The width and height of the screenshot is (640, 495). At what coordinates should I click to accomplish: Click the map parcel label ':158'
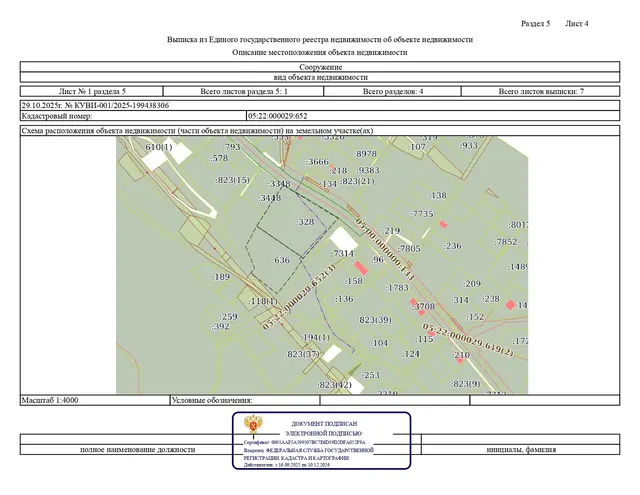(353, 281)
